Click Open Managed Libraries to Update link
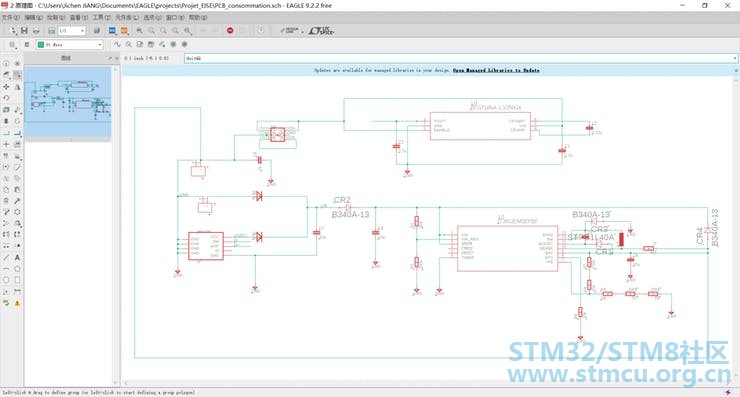 [496, 70]
